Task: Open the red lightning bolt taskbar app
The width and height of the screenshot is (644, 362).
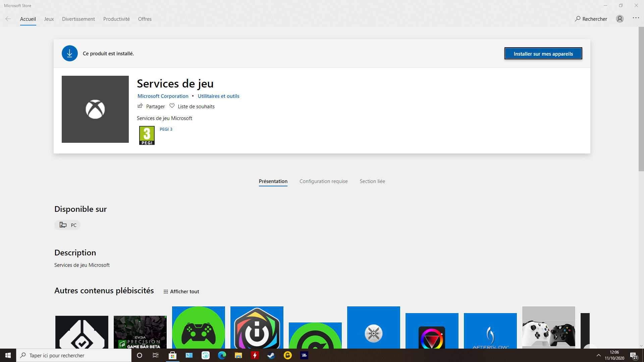Action: 255,355
